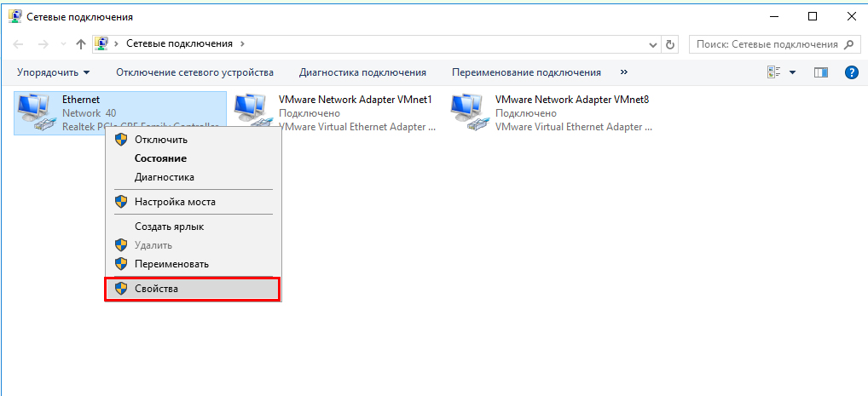Click the shield icon beside Свойства
Image resolution: width=868 pixels, height=396 pixels.
(x=121, y=288)
